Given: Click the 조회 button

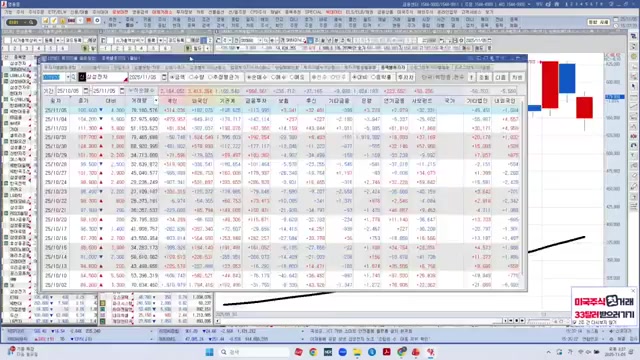Looking at the screenshot, I should click(484, 77).
